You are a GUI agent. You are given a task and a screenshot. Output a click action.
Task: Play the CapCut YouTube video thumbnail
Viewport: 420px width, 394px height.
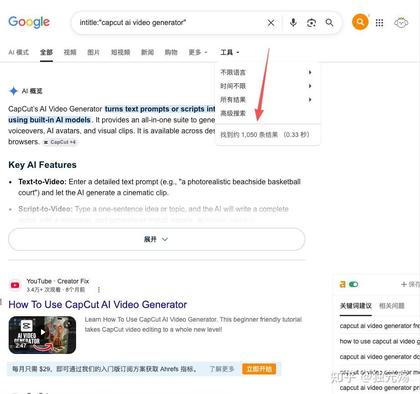click(x=42, y=335)
